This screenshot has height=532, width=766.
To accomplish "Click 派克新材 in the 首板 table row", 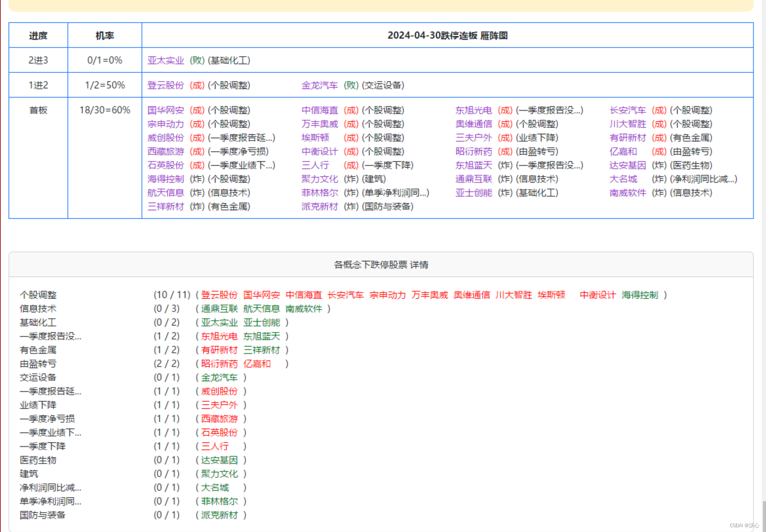I will click(x=320, y=207).
